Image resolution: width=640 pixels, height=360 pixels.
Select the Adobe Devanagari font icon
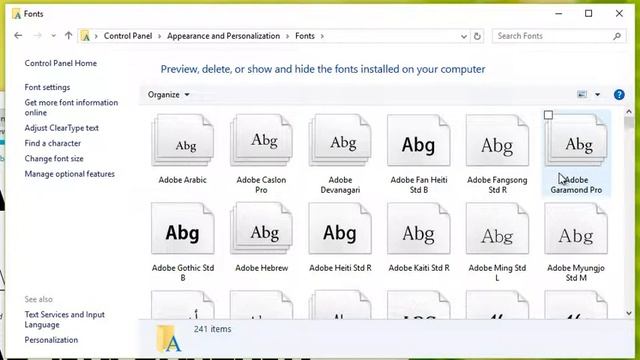tap(340, 140)
